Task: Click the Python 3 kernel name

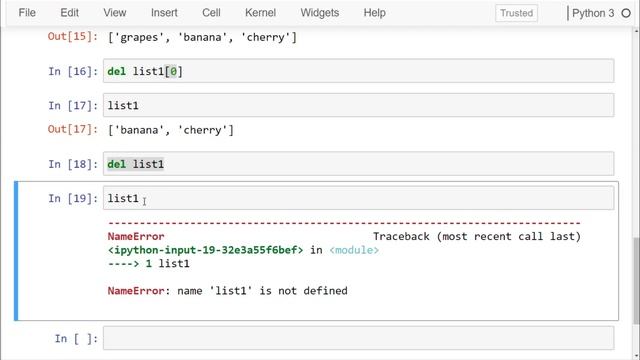Action: (x=593, y=13)
